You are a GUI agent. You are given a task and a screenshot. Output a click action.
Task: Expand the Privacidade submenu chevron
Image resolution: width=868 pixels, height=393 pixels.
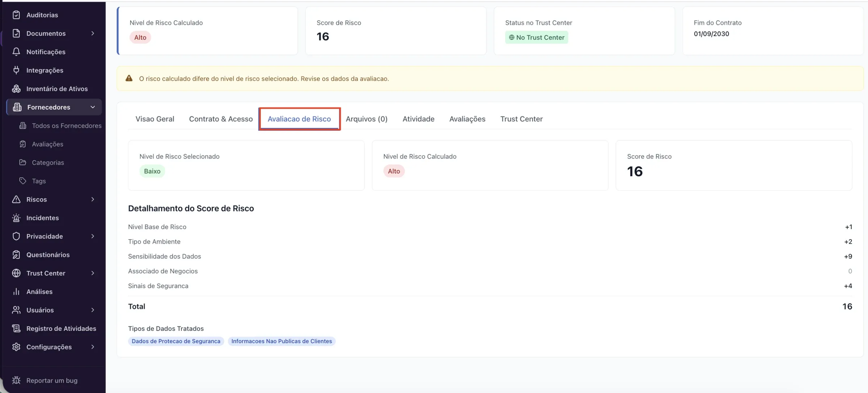click(93, 236)
